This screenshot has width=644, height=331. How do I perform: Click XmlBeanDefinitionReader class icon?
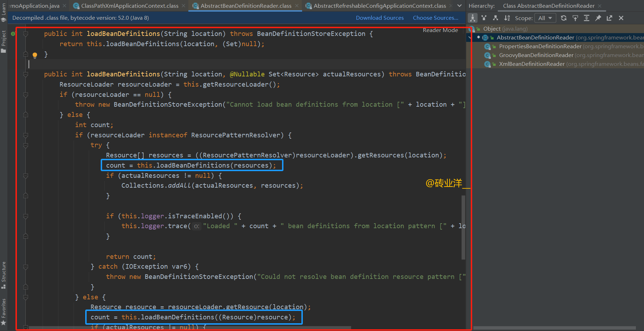[488, 64]
